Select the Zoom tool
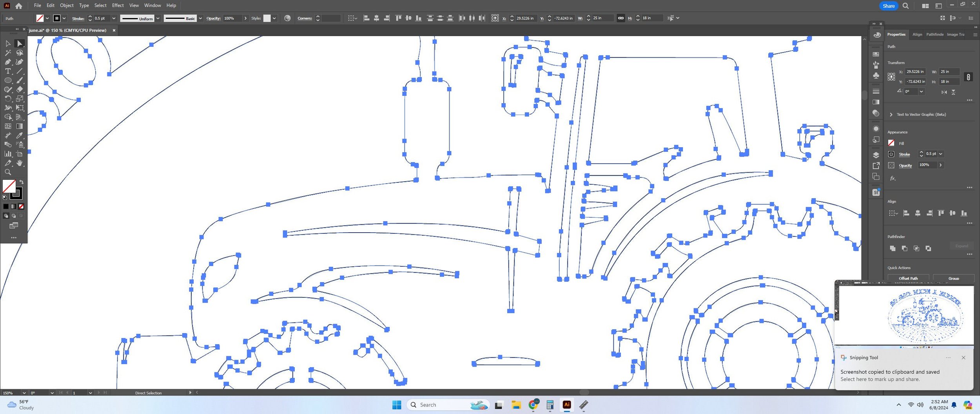 click(8, 172)
